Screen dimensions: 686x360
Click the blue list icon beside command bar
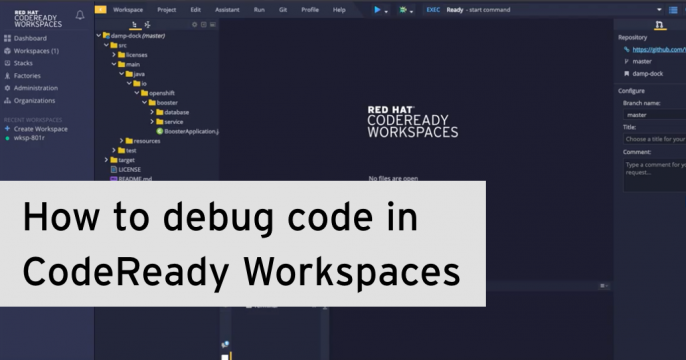click(x=673, y=10)
